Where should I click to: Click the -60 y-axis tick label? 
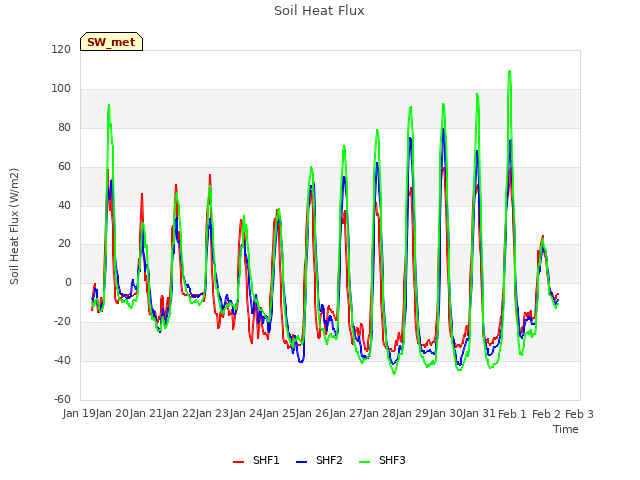62,399
